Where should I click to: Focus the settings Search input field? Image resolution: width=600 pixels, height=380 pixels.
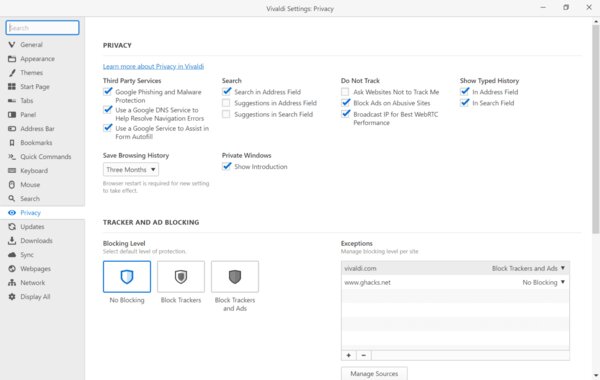42,28
